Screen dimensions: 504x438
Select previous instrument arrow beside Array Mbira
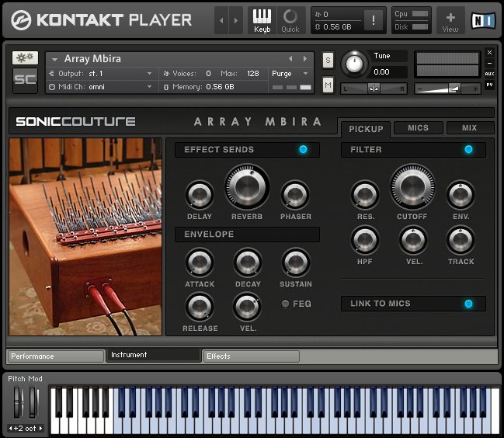point(290,58)
